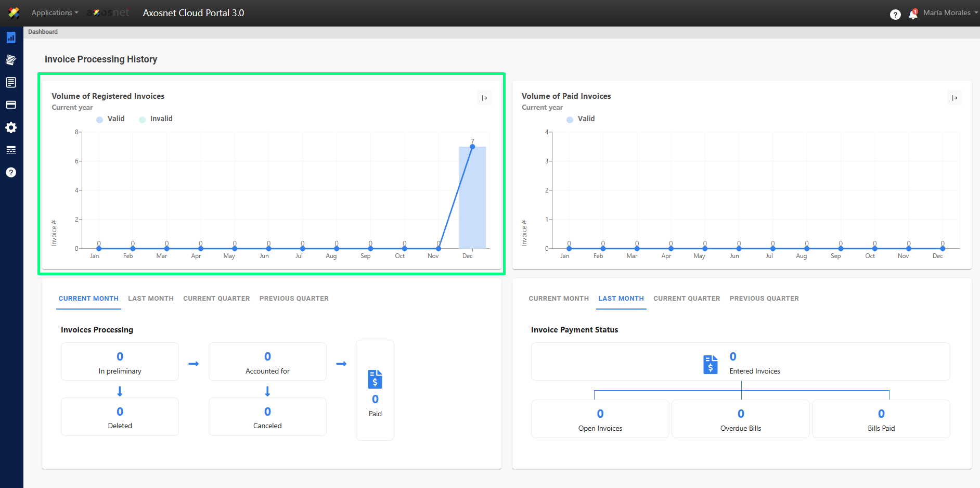
Task: Switch to Last Month tab in Invoices Processing
Action: tap(151, 299)
